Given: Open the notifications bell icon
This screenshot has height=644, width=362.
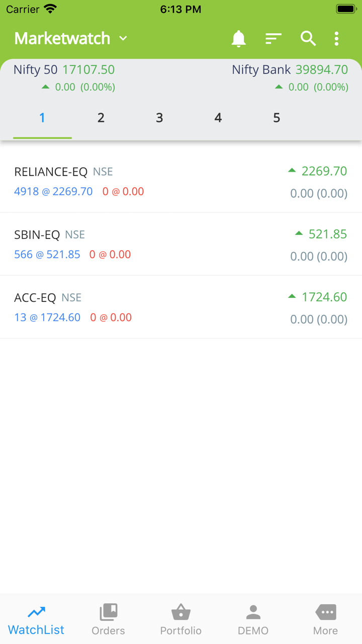Looking at the screenshot, I should 238,39.
